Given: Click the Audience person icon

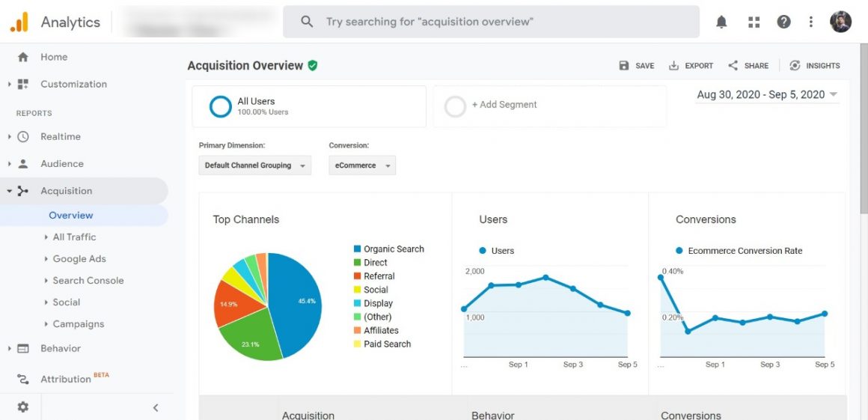Looking at the screenshot, I should click(22, 164).
